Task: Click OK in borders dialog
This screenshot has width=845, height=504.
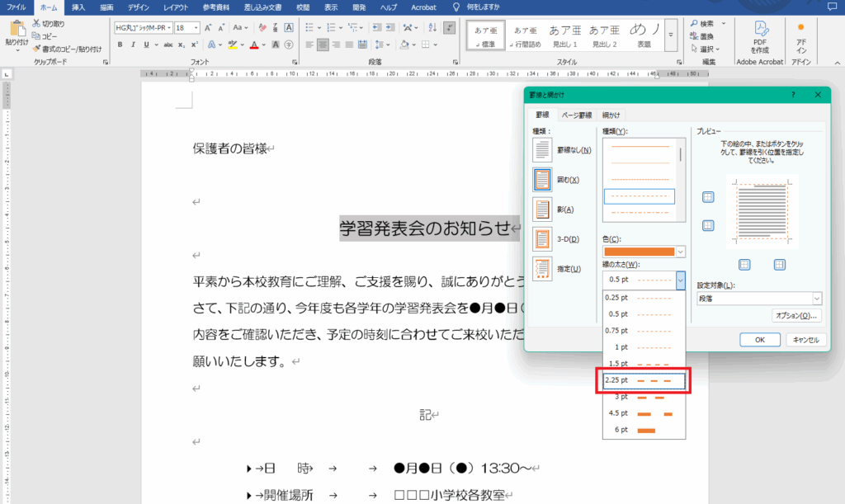Action: tap(760, 340)
